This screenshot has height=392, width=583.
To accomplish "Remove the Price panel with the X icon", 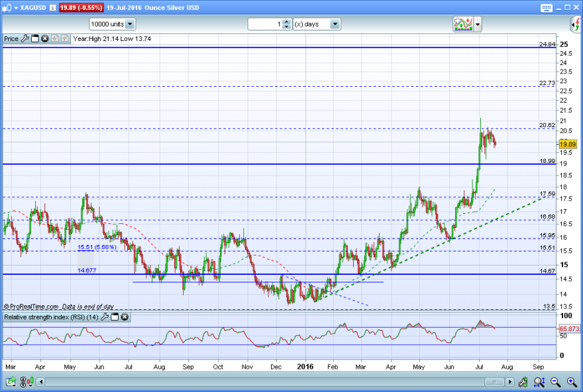I will (44, 38).
